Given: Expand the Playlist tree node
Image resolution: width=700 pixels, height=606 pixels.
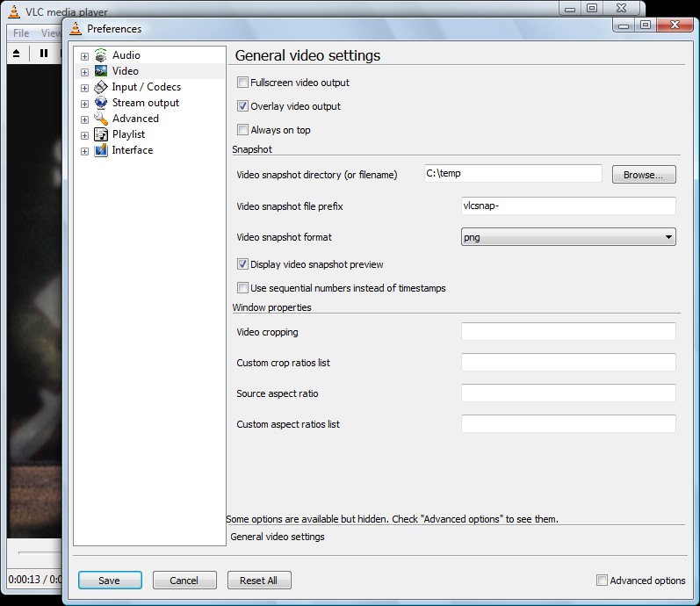Looking at the screenshot, I should [x=84, y=135].
